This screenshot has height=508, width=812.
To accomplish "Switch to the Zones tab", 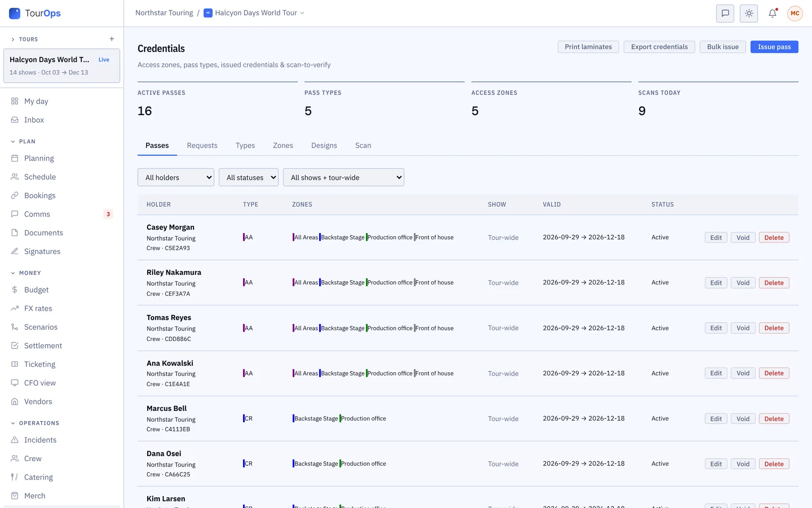I will pos(283,145).
